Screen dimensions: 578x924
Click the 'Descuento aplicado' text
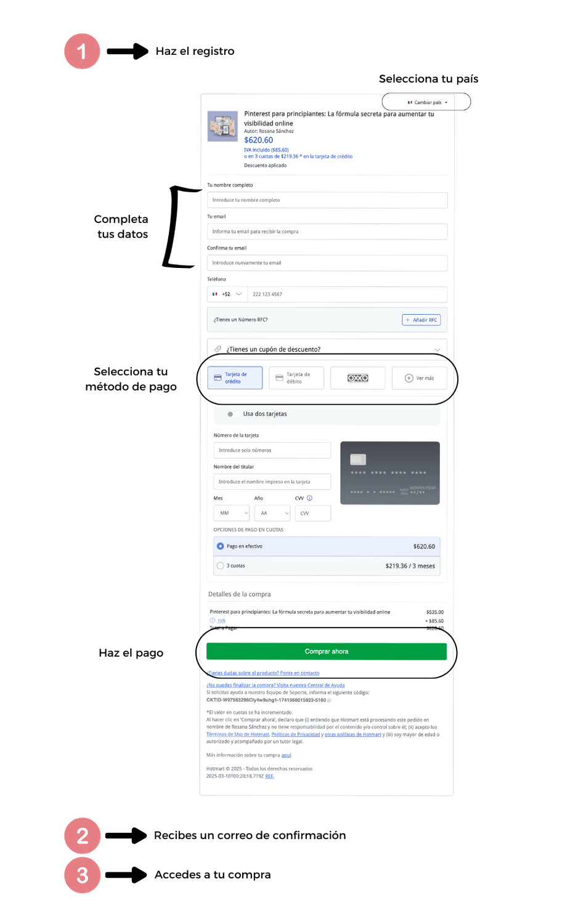265,166
